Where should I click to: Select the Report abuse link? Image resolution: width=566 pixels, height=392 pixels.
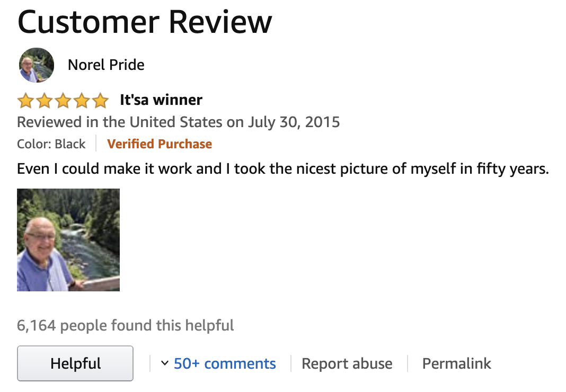point(347,363)
